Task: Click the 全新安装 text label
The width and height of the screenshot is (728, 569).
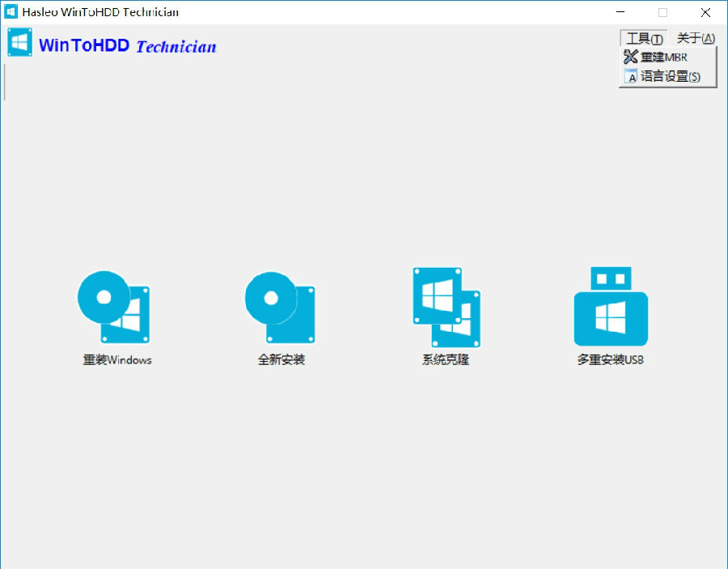Action: (x=279, y=359)
